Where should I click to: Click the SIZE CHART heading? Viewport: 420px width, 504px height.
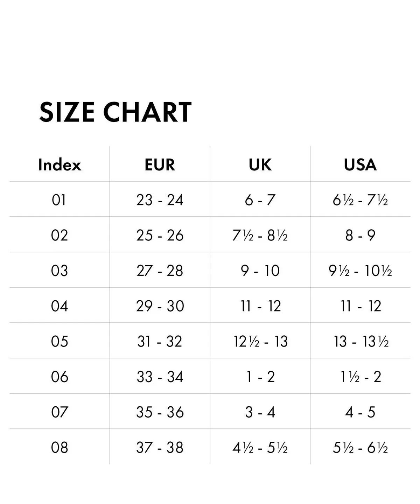tap(115, 112)
